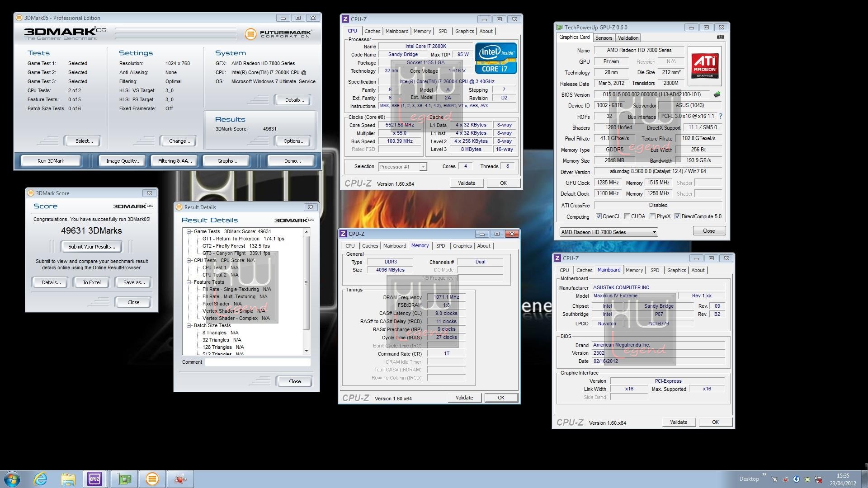Switch to the Validation tab in GPU-Z
The width and height of the screenshot is (868, 488).
628,38
